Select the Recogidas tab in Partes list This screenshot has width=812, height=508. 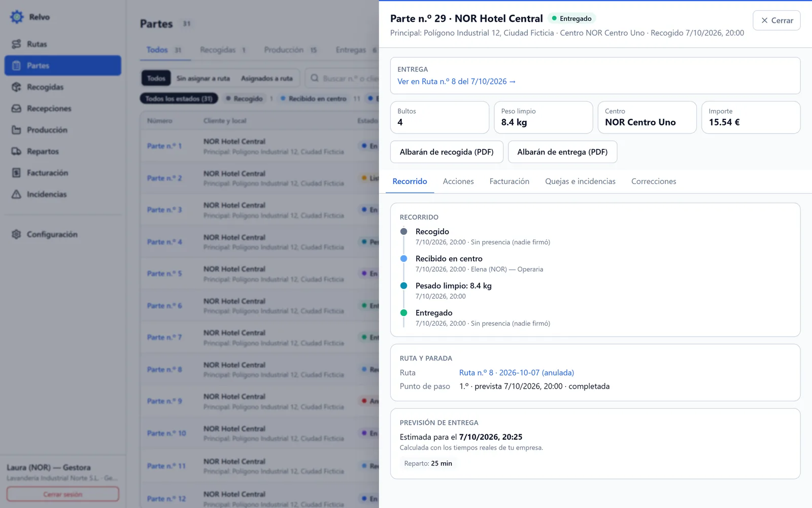[223, 50]
